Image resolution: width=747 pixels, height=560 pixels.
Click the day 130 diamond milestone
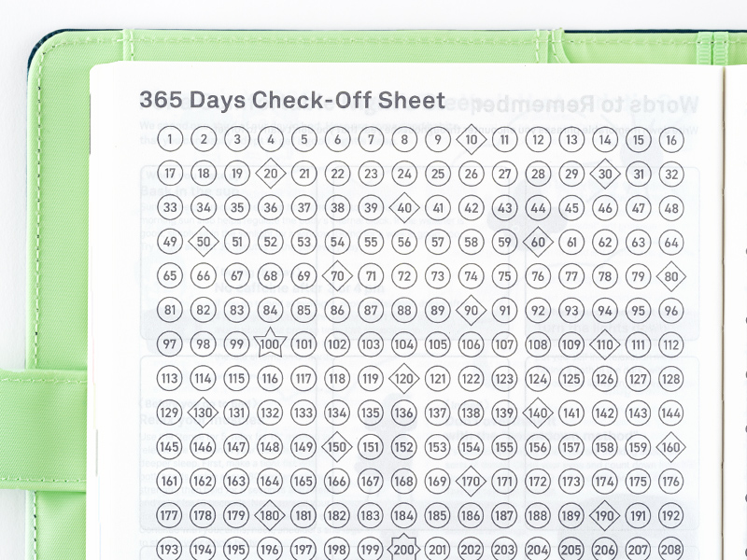(204, 413)
